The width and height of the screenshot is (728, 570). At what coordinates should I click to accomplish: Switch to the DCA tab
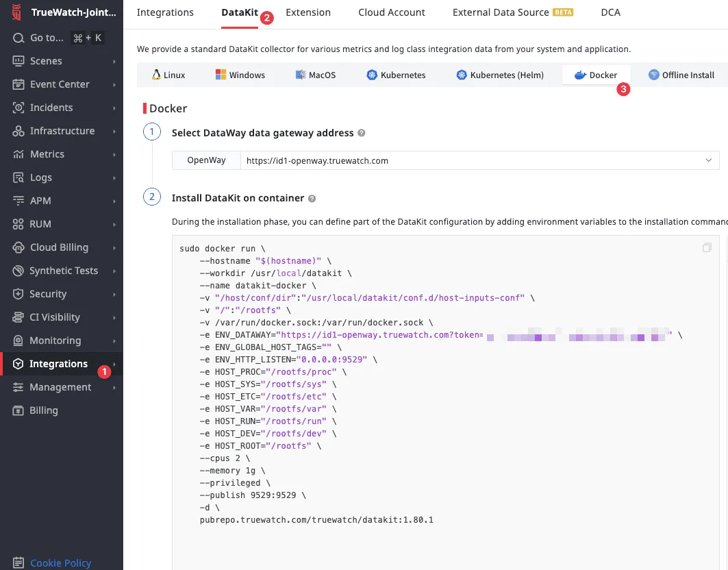(x=610, y=12)
